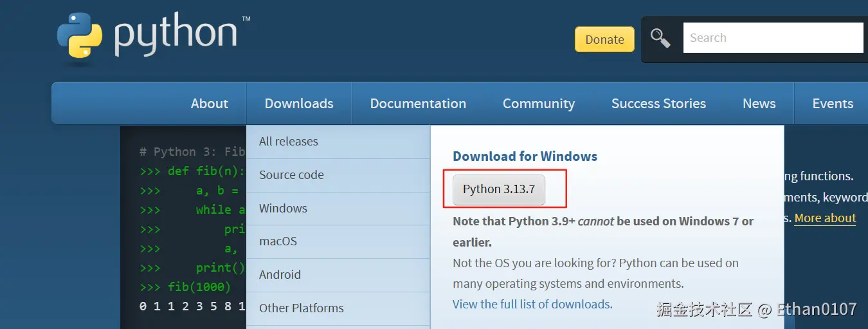Open the News navigation menu
The height and width of the screenshot is (329, 868).
click(x=759, y=103)
